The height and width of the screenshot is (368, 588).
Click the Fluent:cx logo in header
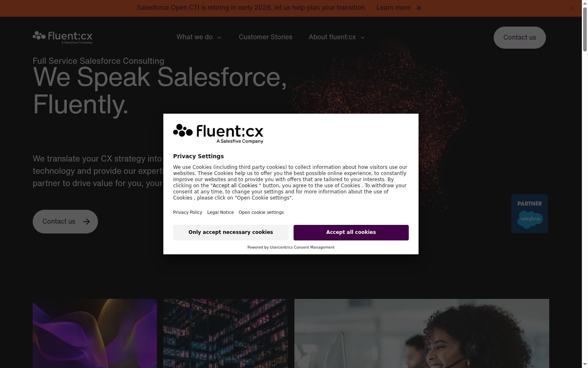coord(62,37)
